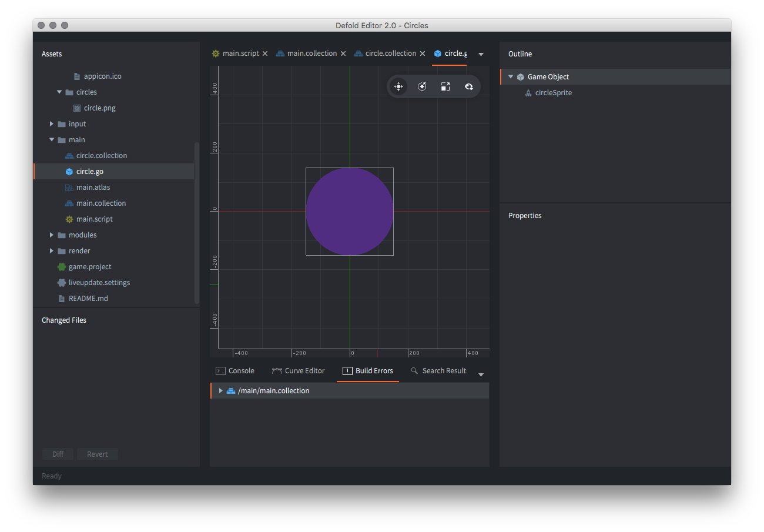This screenshot has width=764, height=532.
Task: Click the Diff button
Action: click(x=58, y=454)
